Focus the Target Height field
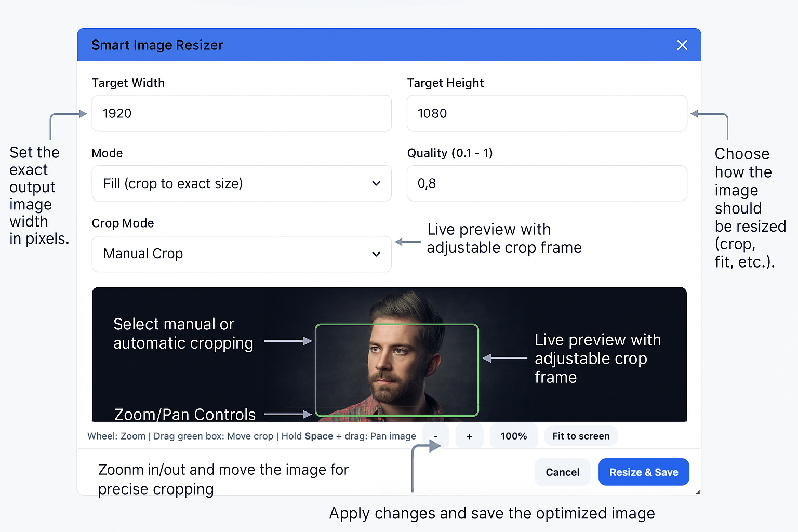 pos(547,113)
